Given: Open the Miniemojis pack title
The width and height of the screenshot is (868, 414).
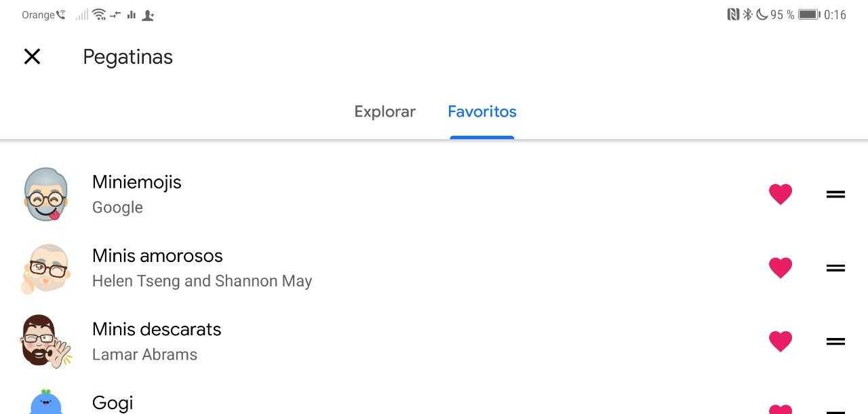Looking at the screenshot, I should (137, 182).
